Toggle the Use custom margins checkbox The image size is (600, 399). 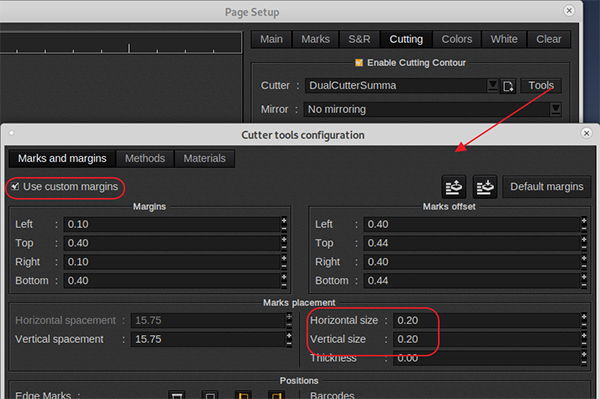coord(15,186)
